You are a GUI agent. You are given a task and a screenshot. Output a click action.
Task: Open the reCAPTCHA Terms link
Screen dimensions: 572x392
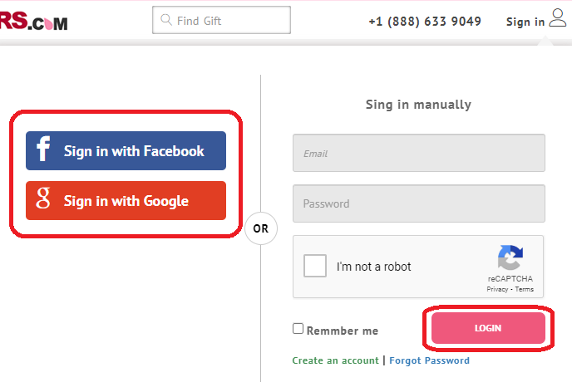tap(525, 289)
